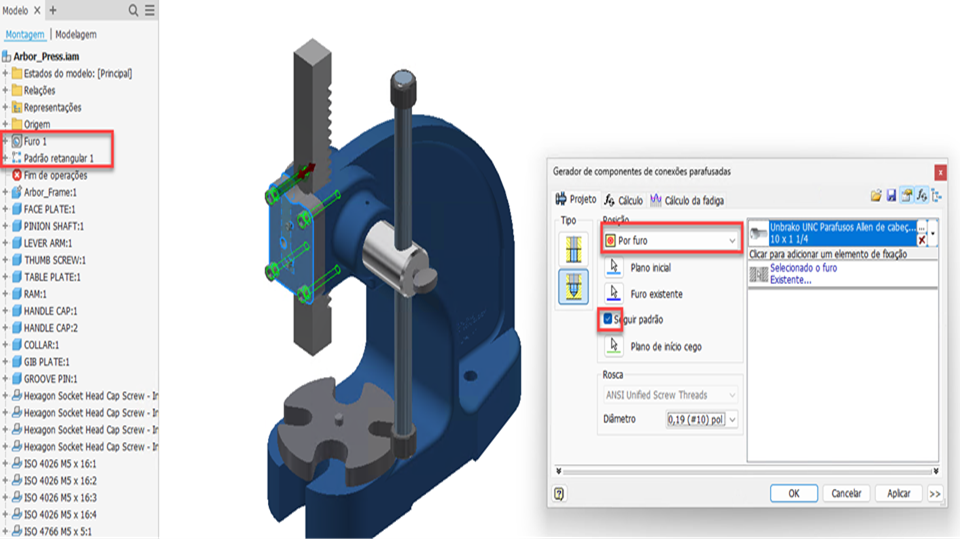This screenshot has height=540, width=960.
Task: Close the bolted connection generator dialog
Action: [940, 173]
